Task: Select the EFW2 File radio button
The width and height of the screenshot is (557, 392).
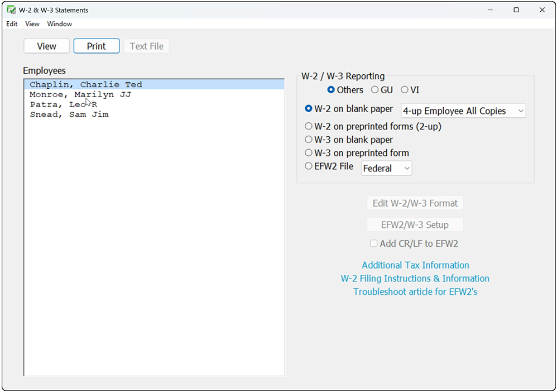Action: 308,166
